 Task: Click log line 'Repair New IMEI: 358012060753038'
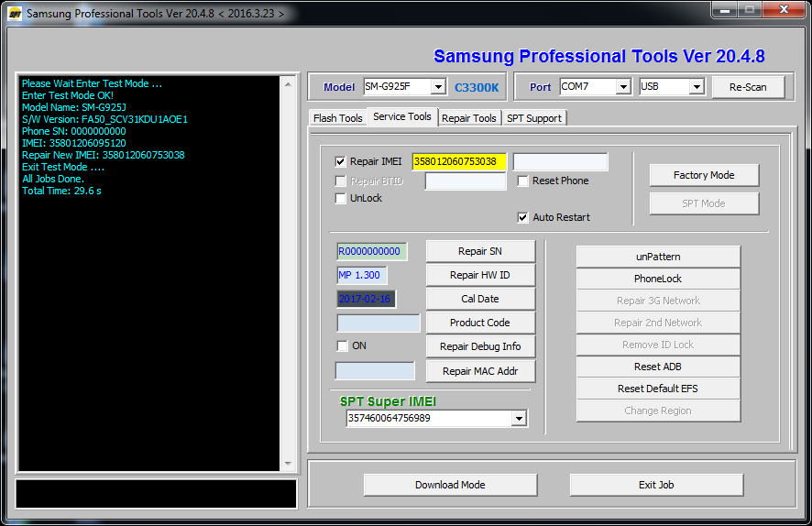tap(103, 155)
